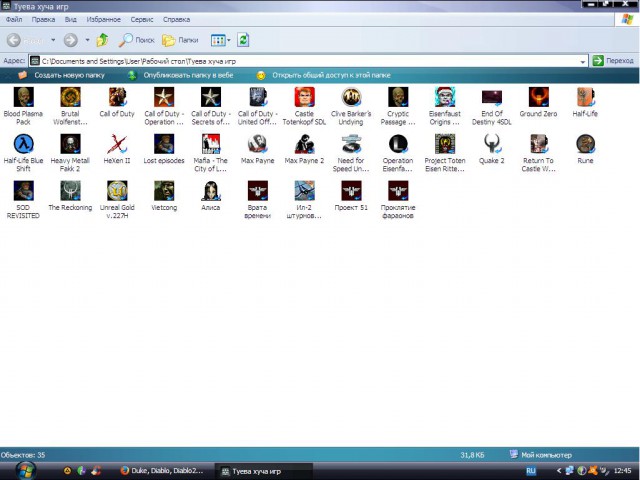Expand the address bar dropdown arrow
Viewport: 640px width, 480px height.
583,62
